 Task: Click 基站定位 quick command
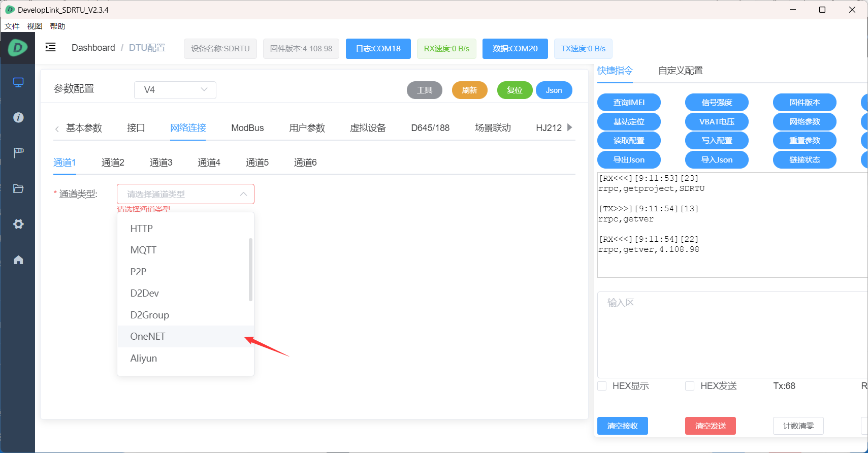[x=629, y=122]
